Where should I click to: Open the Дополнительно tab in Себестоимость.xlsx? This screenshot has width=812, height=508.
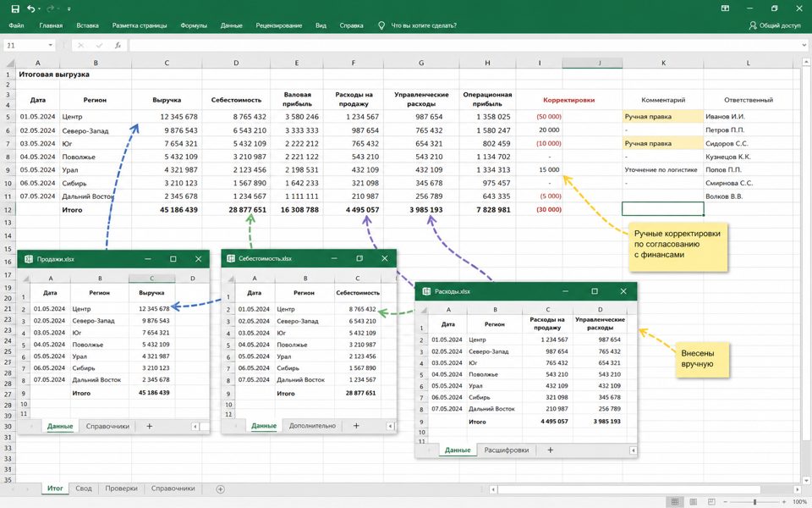point(312,426)
